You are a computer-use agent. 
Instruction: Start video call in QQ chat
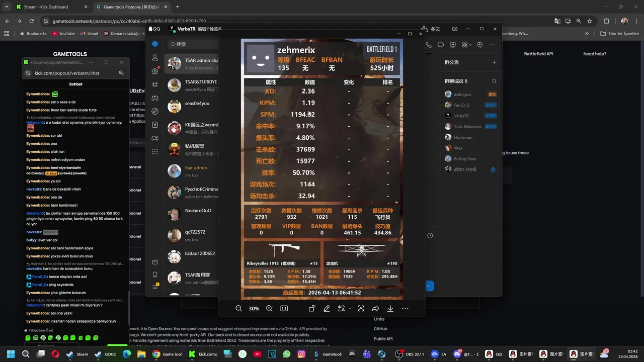[441, 45]
